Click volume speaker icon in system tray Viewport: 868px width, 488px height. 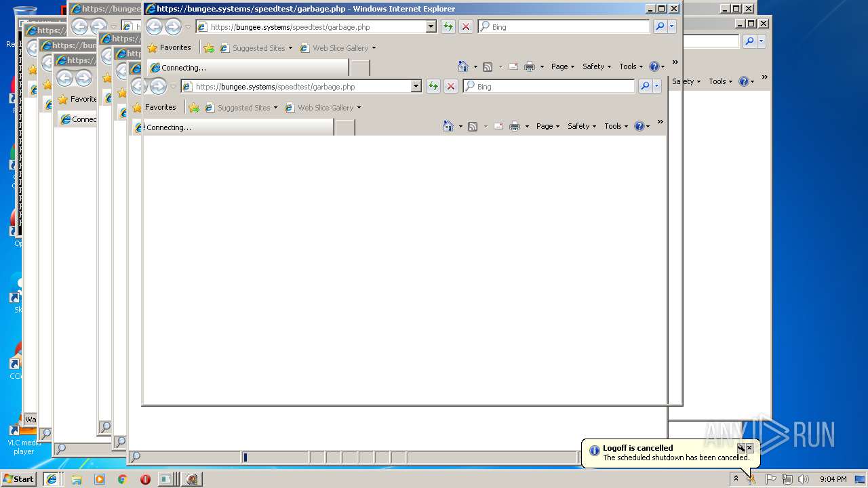(x=803, y=479)
